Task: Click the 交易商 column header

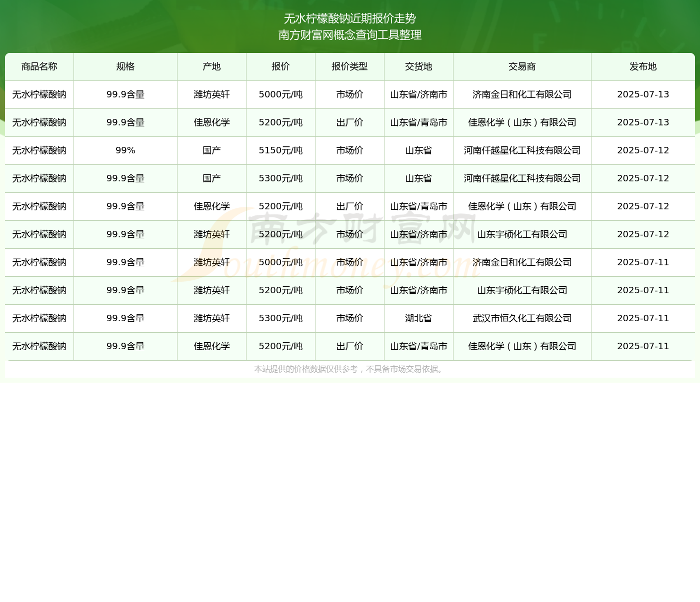Action: point(522,66)
